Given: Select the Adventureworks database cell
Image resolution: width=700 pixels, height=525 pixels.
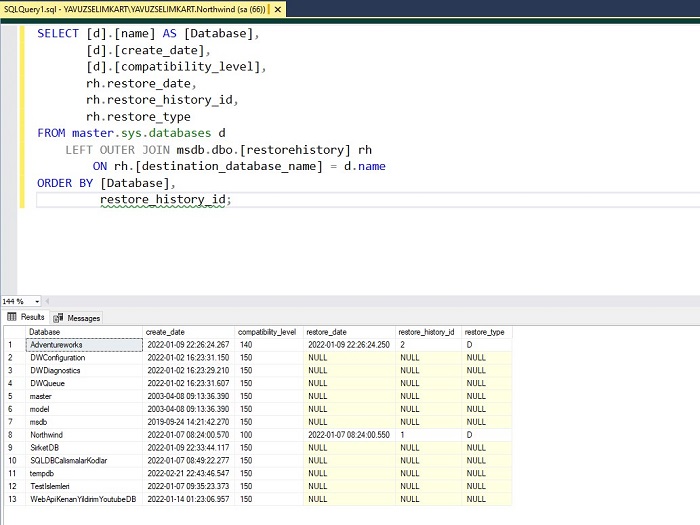Looking at the screenshot, I should coord(84,345).
